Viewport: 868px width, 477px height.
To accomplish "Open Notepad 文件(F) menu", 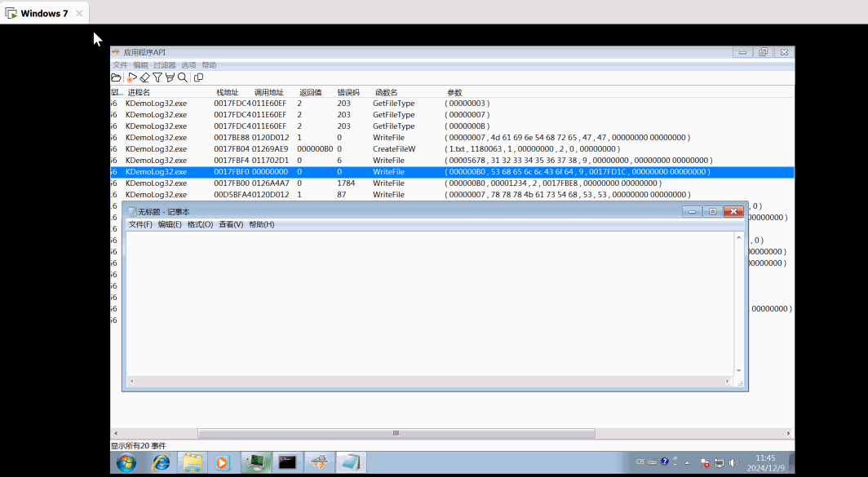I will coord(140,224).
